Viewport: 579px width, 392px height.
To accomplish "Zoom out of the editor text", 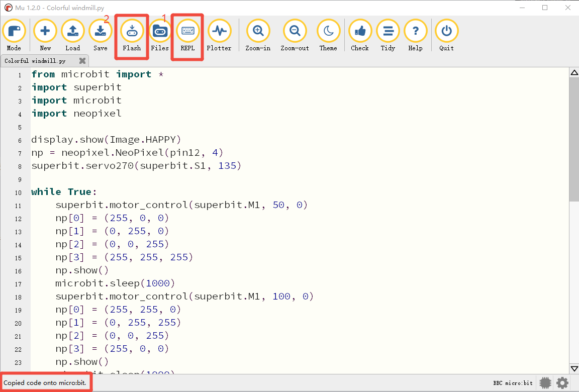I will pos(295,36).
